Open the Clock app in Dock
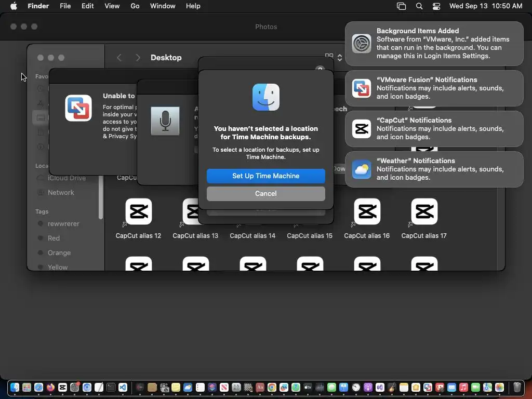 point(356,388)
